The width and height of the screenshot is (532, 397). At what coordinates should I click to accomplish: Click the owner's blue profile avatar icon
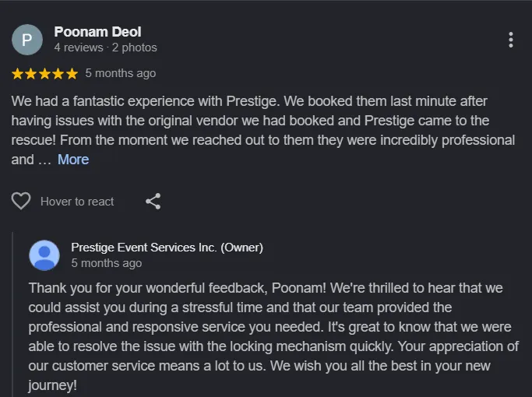[44, 255]
